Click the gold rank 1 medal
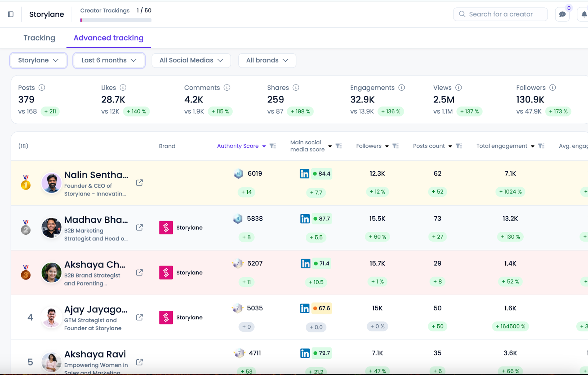The height and width of the screenshot is (375, 588). click(x=26, y=182)
